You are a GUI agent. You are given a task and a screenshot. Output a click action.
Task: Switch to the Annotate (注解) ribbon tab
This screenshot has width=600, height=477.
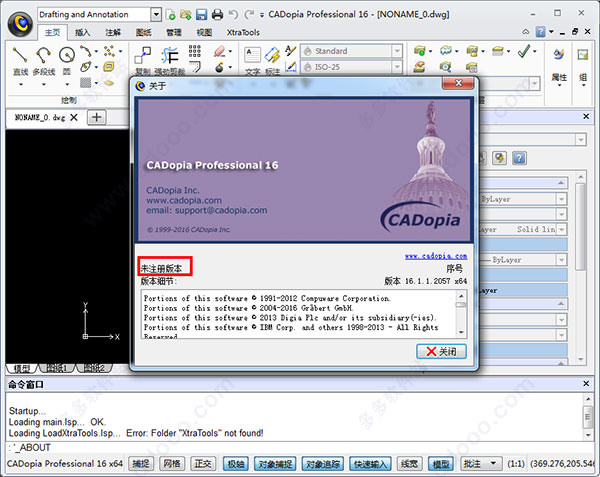point(113,33)
